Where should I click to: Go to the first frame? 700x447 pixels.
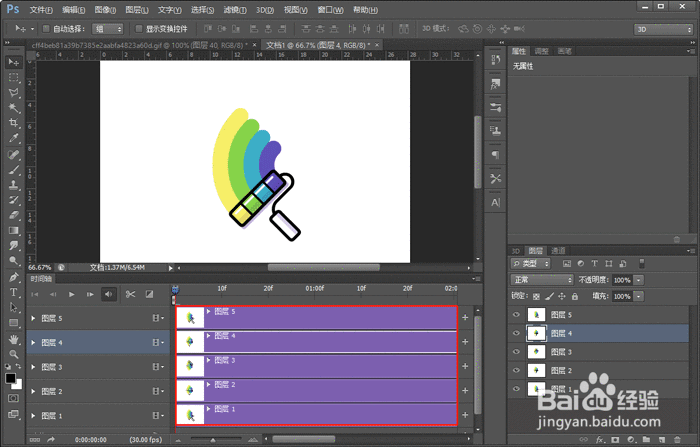pos(34,294)
